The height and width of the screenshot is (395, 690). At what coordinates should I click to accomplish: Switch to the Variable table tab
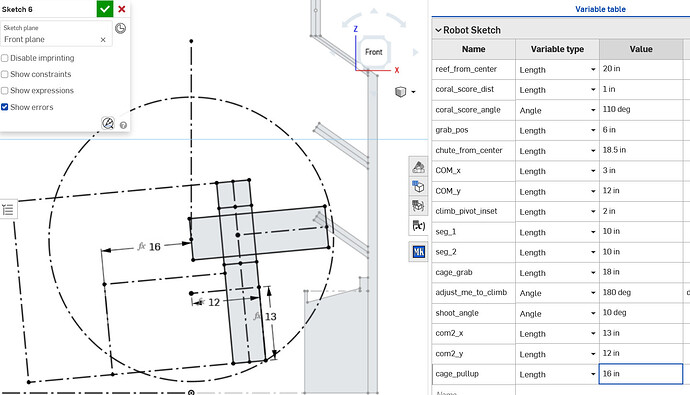(x=600, y=9)
